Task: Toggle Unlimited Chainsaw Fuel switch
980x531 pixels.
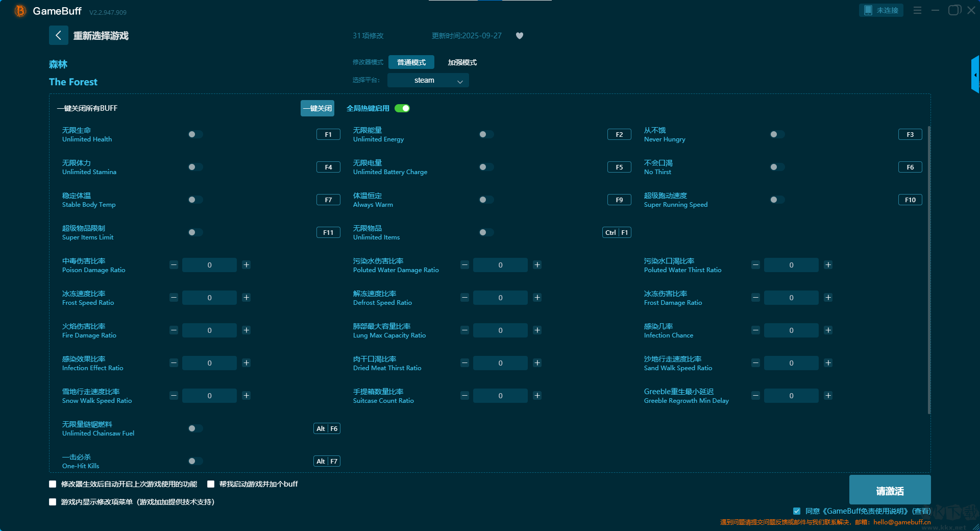Action: (x=195, y=428)
